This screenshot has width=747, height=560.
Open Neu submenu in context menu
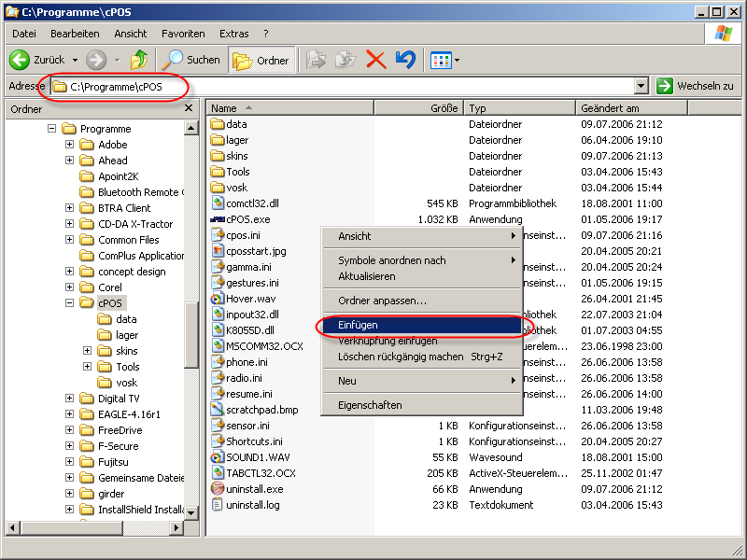422,381
